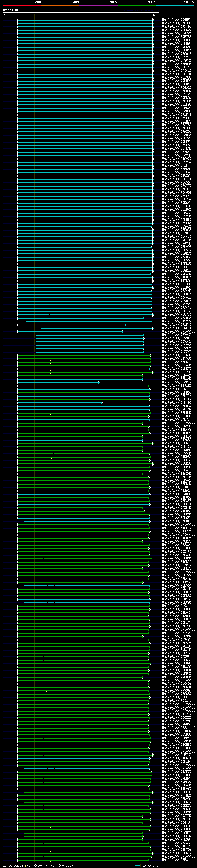Click the green ~80% identity legend bar
This screenshot has height=868, width=197.
(x=137, y=6)
